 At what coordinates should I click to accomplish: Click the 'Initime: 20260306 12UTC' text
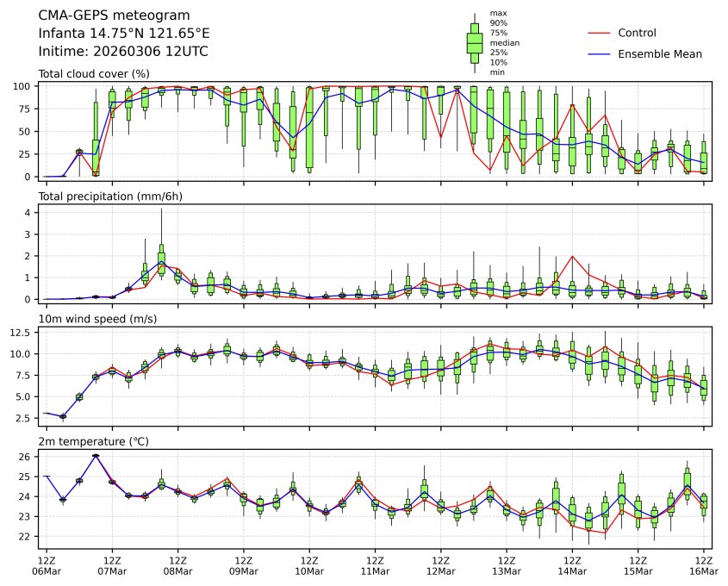[123, 52]
